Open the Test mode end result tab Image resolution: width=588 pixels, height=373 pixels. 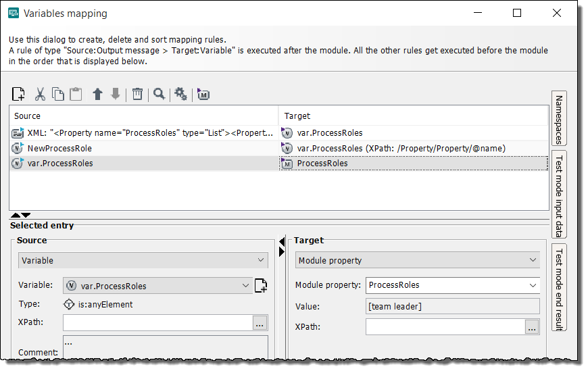[559, 287]
